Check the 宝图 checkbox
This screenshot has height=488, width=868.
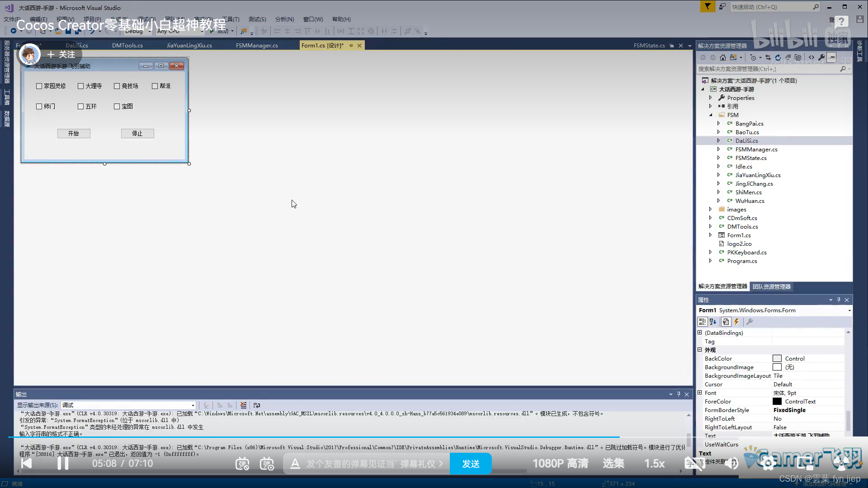(117, 107)
